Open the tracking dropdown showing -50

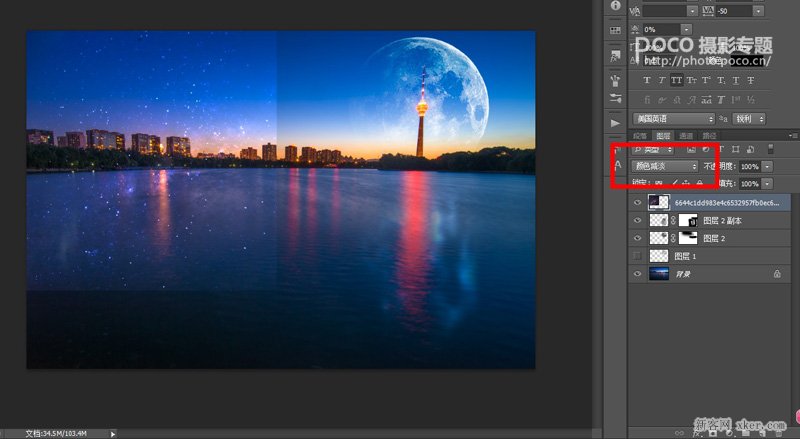click(x=759, y=11)
